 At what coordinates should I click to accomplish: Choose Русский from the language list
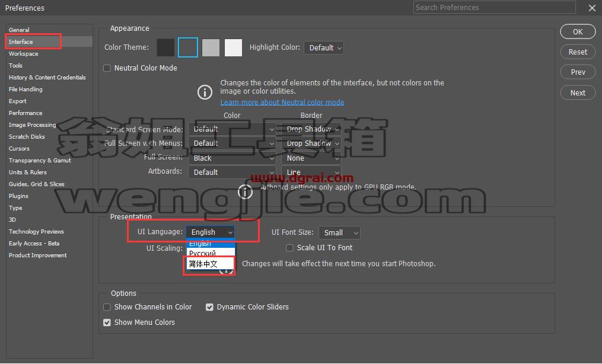coord(211,253)
